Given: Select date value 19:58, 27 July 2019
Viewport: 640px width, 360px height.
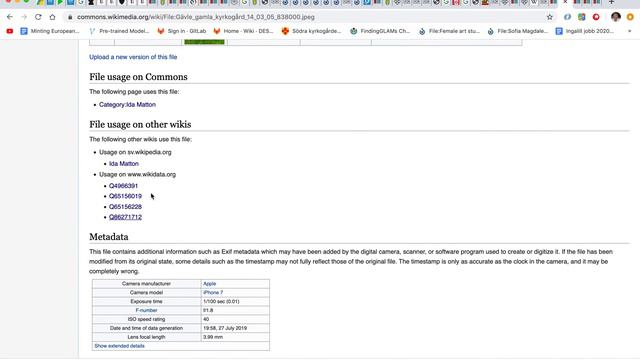Looking at the screenshot, I should pyautogui.click(x=225, y=328).
